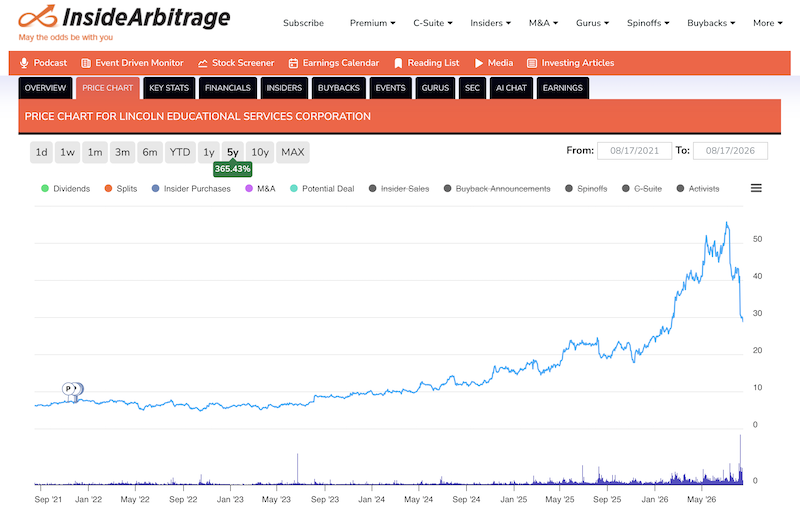Select the Price Chart tab

tap(108, 88)
